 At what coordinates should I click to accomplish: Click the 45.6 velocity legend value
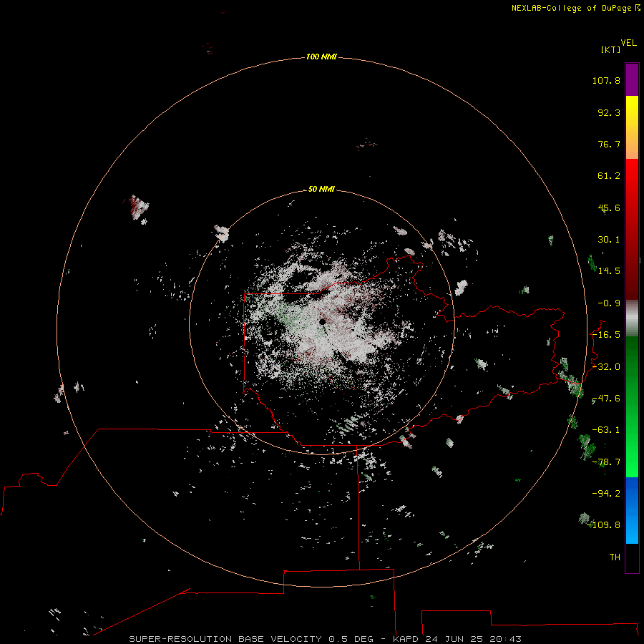coord(609,208)
